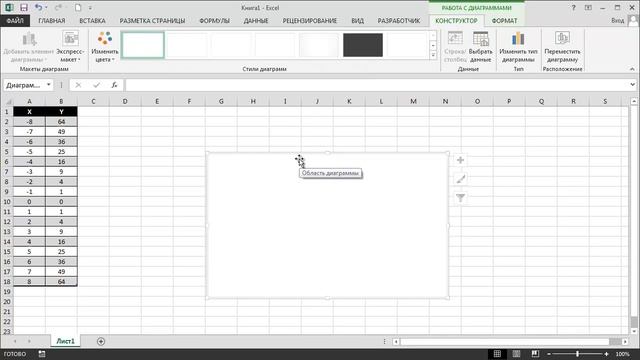Image resolution: width=640 pixels, height=360 pixels.
Task: Click zoom in plus button
Action: point(607,354)
